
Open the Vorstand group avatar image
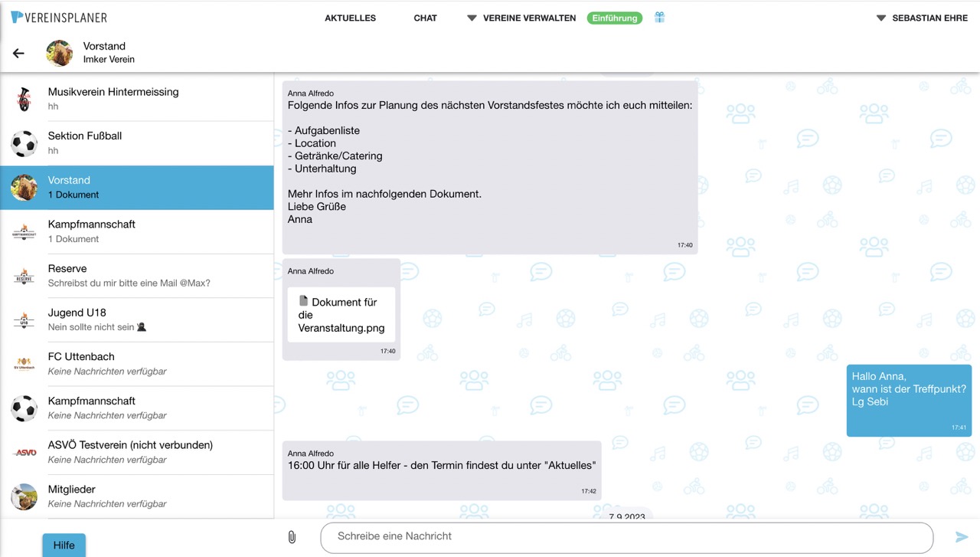coord(59,53)
